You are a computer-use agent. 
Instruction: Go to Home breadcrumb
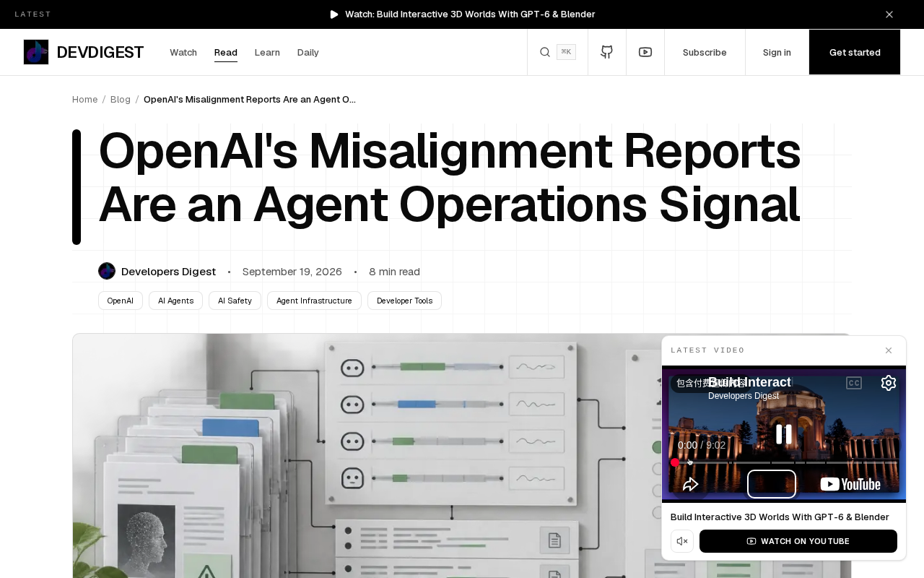click(85, 99)
